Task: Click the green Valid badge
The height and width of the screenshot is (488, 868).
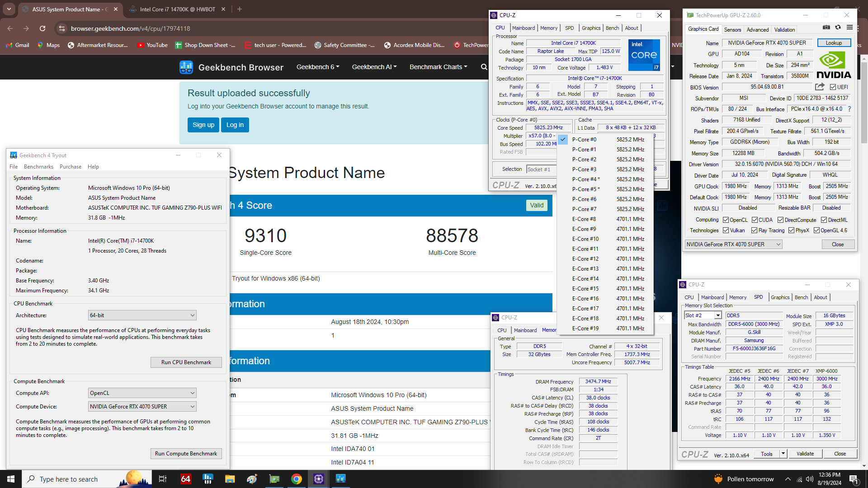Action: [537, 205]
